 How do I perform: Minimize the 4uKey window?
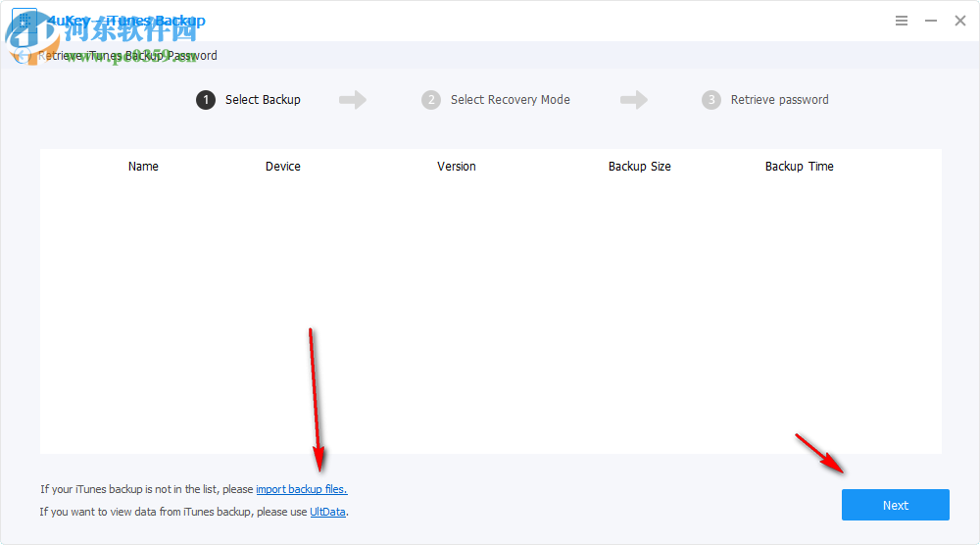coord(931,21)
